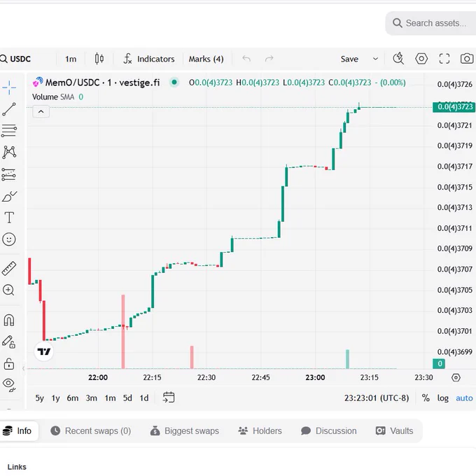Click the green market status dot
This screenshot has width=476, height=476.
point(174,82)
